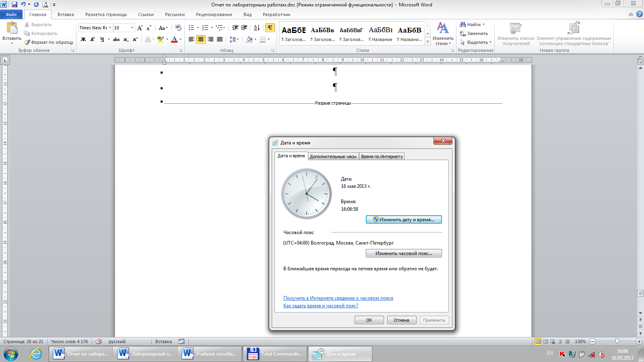The width and height of the screenshot is (644, 362).
Task: Clear formatting eraser icon
Action: [x=178, y=28]
